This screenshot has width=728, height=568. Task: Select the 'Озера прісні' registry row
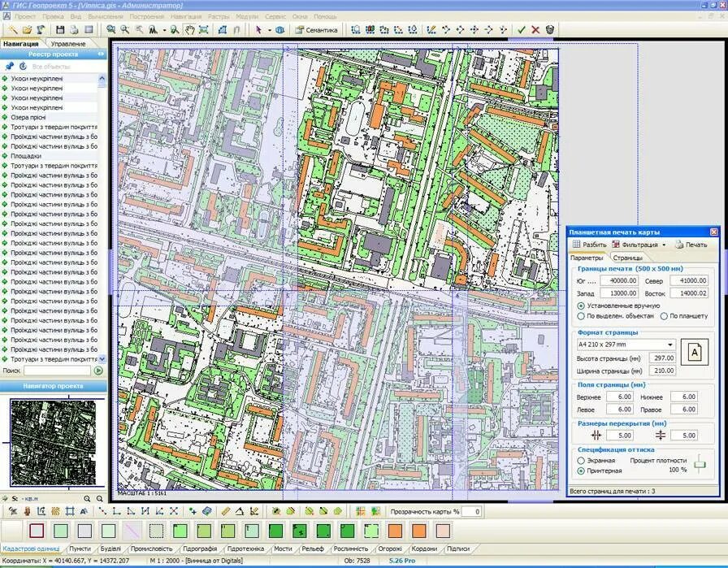(x=49, y=117)
